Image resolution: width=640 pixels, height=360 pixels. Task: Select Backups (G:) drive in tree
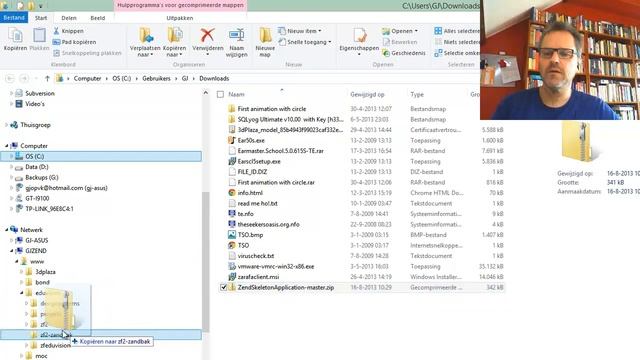(42, 178)
